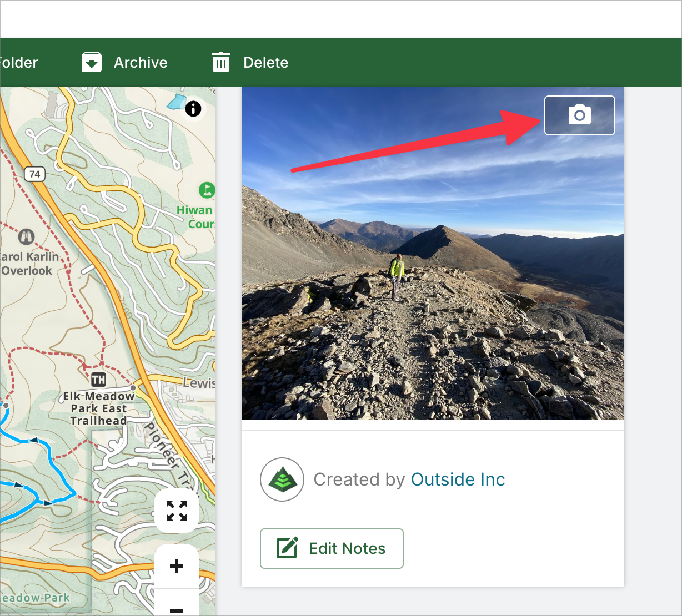
Task: Click the Archive box icon
Action: click(x=92, y=63)
